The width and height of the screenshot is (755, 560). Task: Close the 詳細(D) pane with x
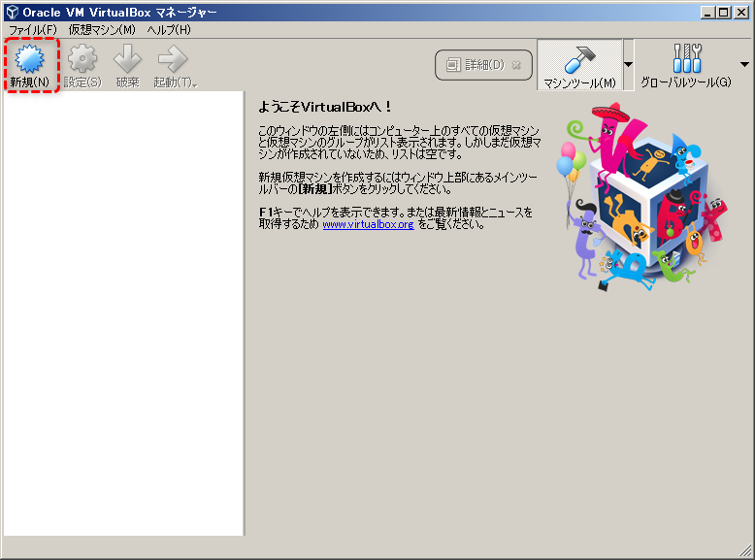click(516, 65)
